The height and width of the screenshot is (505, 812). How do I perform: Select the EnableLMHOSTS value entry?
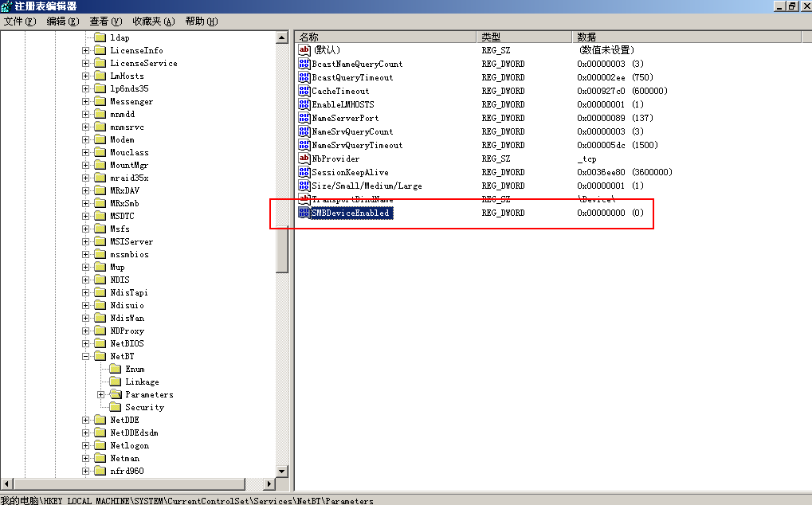[x=343, y=104]
